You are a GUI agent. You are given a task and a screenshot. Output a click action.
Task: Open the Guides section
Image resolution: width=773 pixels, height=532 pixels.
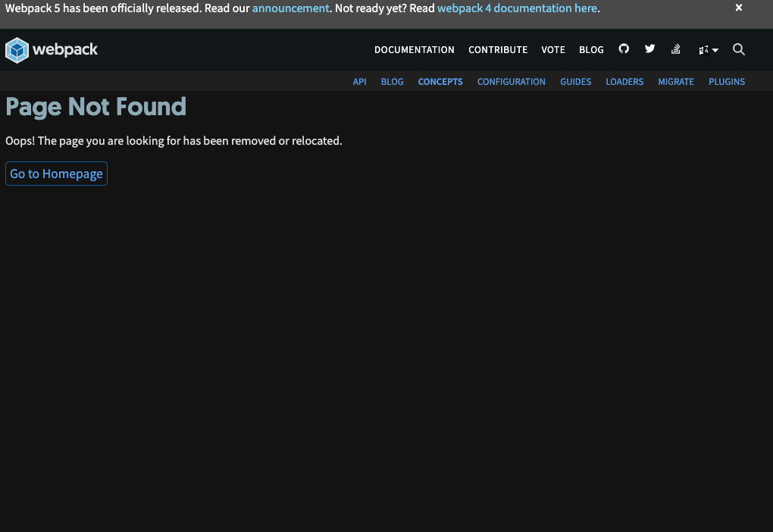click(575, 82)
